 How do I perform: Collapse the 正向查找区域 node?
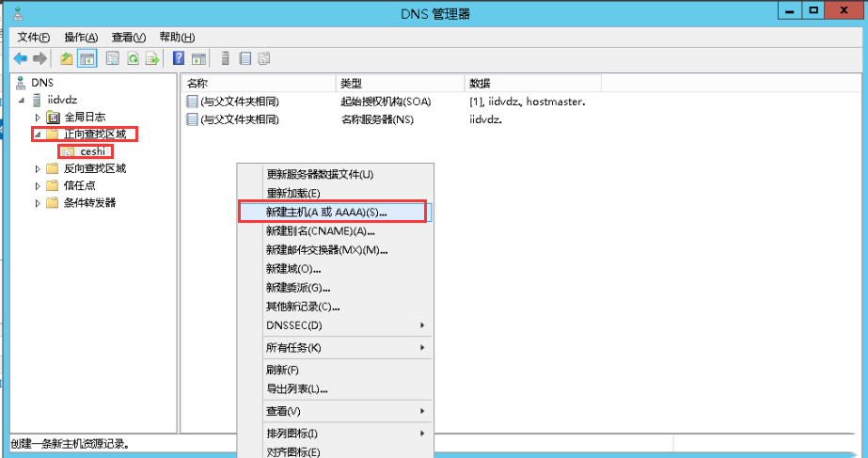[38, 134]
